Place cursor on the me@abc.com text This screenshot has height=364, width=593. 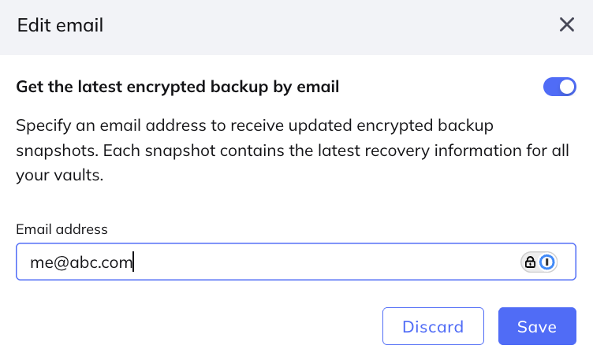(x=80, y=262)
